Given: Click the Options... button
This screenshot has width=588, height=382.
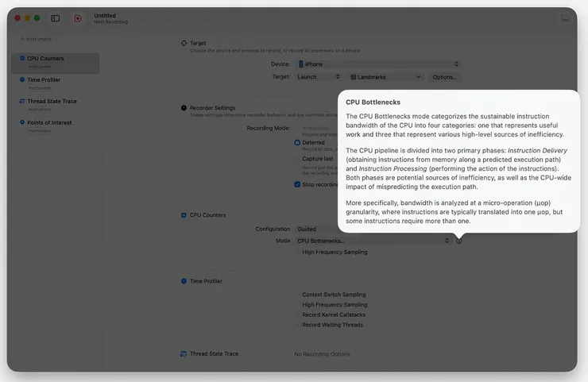Looking at the screenshot, I should 445,77.
